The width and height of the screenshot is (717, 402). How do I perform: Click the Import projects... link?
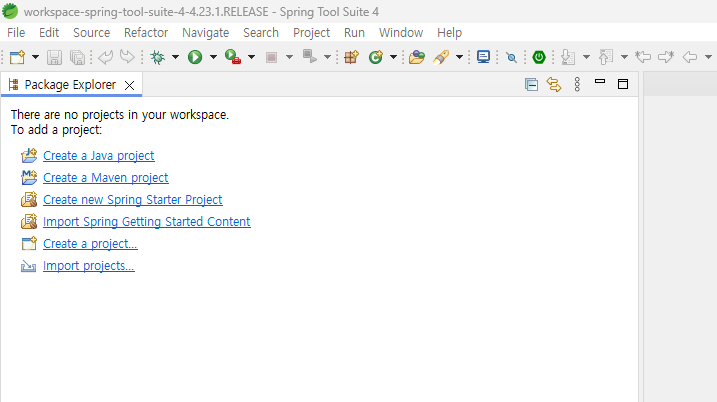point(89,266)
